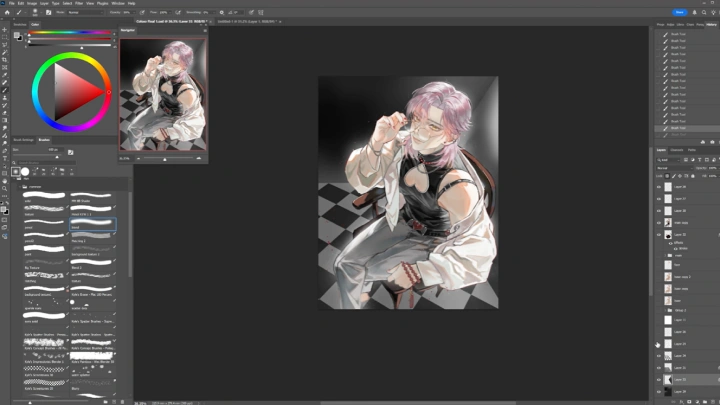The width and height of the screenshot is (720, 405).
Task: Select the Brush tool in toolbox
Action: (x=5, y=90)
